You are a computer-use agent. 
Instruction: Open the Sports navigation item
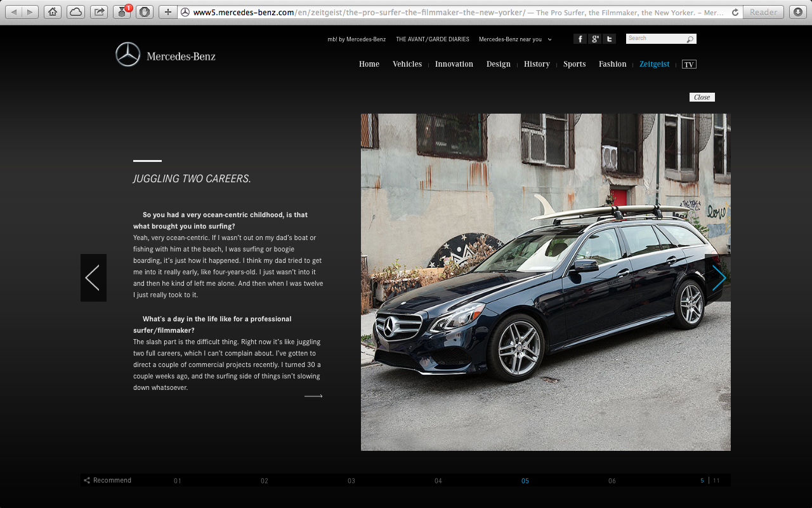click(x=575, y=64)
